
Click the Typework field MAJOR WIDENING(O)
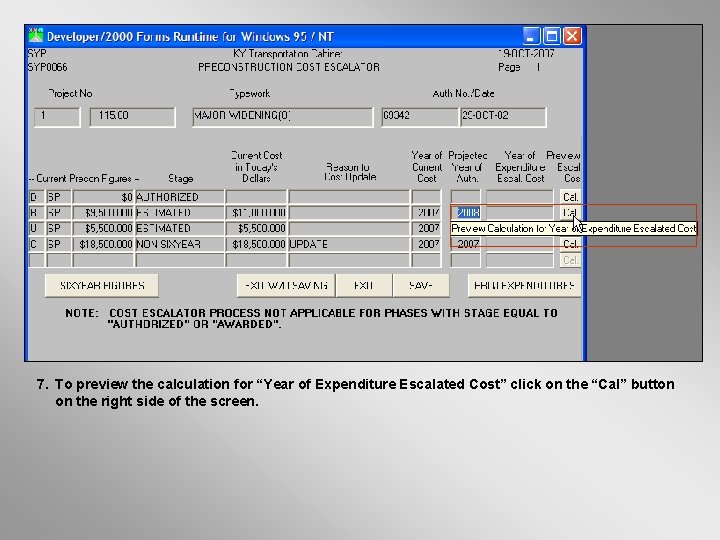point(282,117)
